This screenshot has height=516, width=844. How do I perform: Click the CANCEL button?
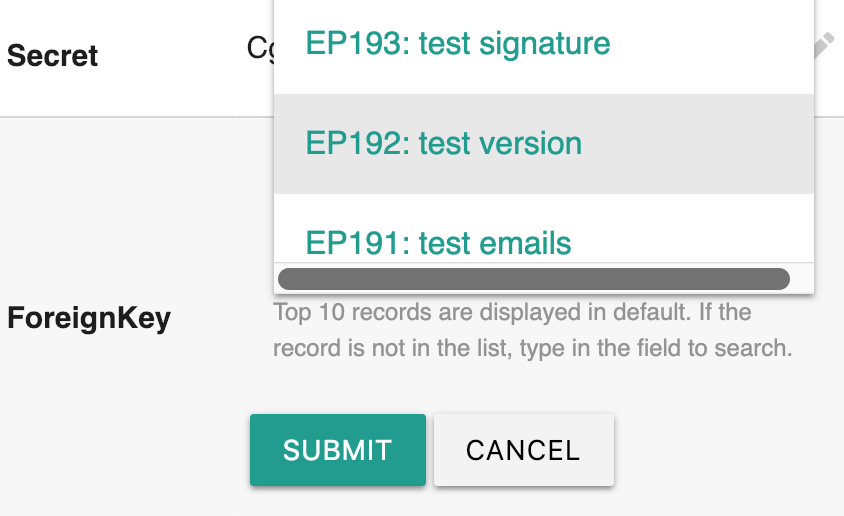pyautogui.click(x=523, y=450)
